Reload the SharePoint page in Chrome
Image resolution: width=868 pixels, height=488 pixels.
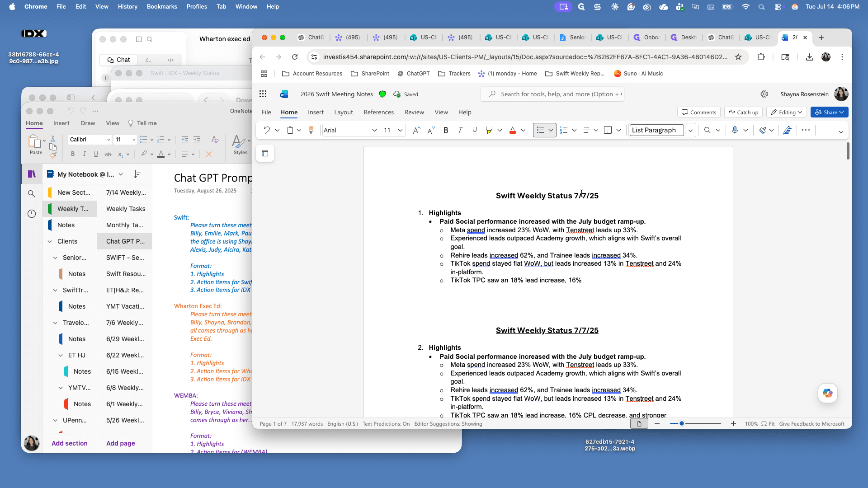(x=295, y=57)
